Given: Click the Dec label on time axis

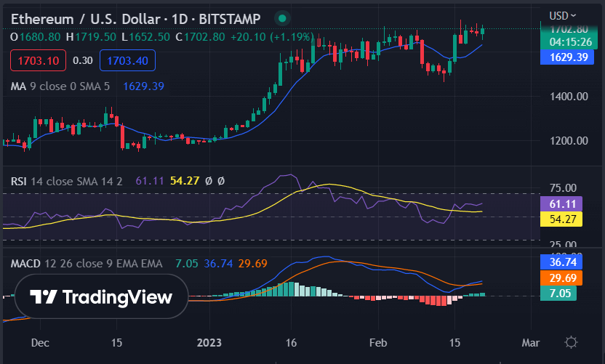Looking at the screenshot, I should (x=41, y=342).
